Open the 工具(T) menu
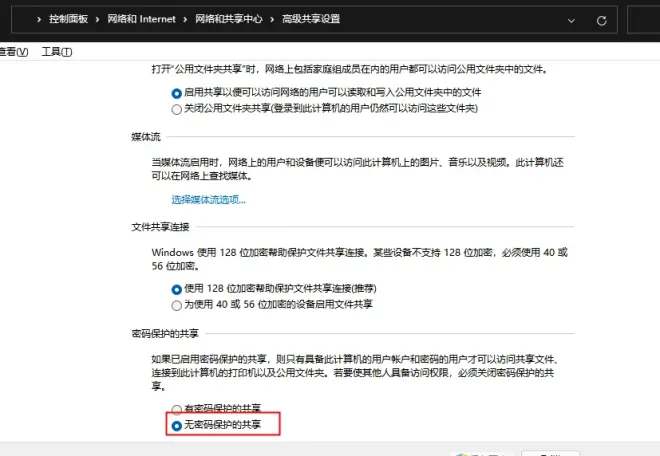 pyautogui.click(x=57, y=52)
